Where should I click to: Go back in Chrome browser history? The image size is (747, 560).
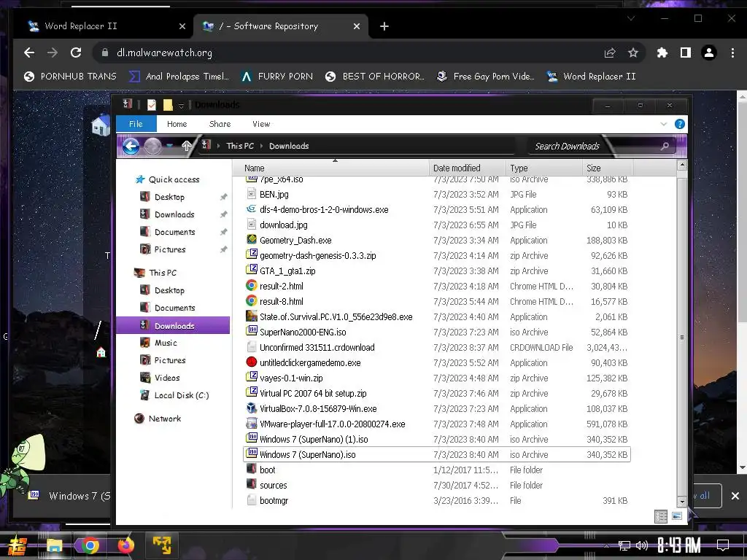pyautogui.click(x=29, y=52)
